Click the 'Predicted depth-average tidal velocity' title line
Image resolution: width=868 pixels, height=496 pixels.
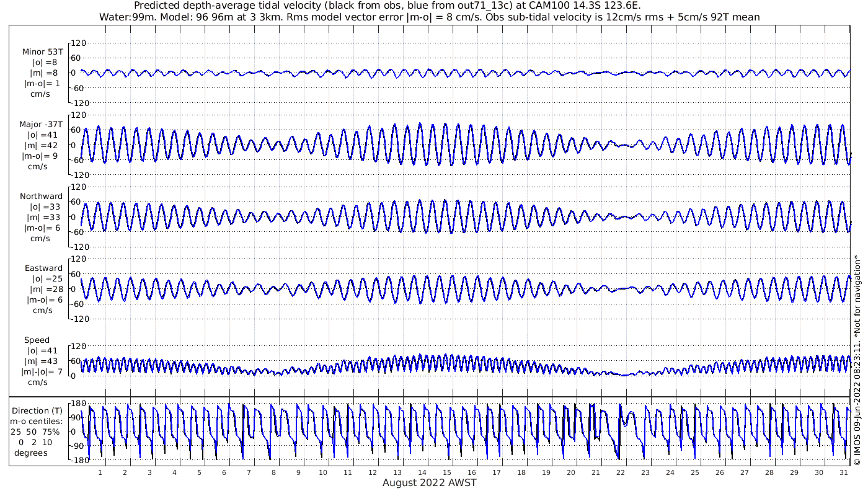tap(387, 6)
